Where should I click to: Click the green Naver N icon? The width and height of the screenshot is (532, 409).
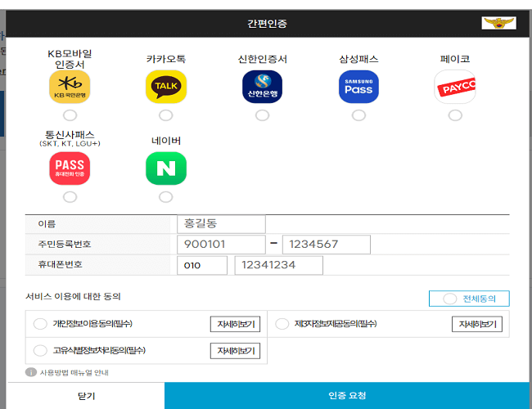pyautogui.click(x=166, y=169)
